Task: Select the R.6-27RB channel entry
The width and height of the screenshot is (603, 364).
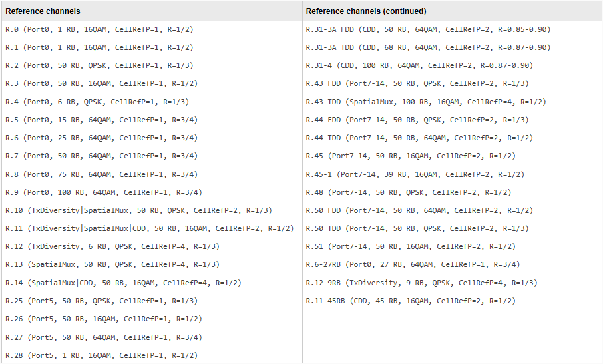Action: [x=412, y=264]
